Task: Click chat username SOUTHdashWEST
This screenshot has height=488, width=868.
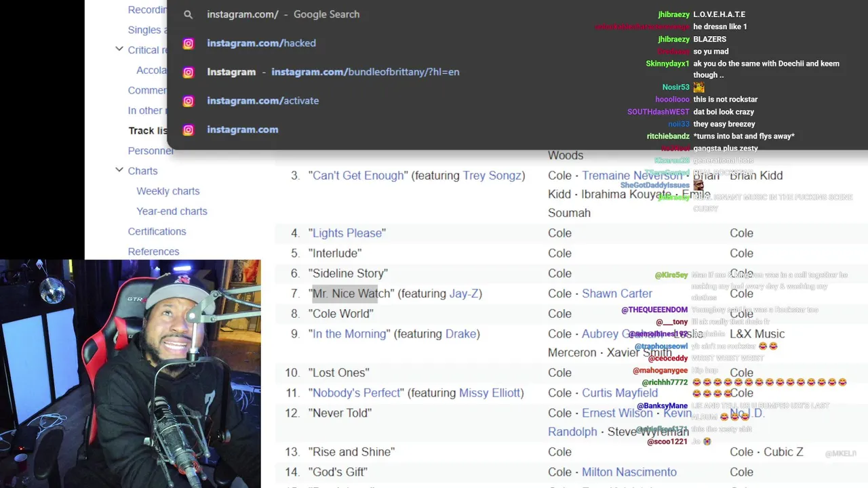Action: tap(658, 112)
